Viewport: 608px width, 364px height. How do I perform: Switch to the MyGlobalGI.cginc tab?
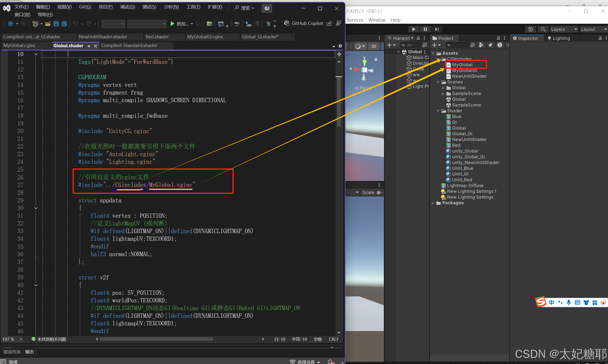pos(205,37)
